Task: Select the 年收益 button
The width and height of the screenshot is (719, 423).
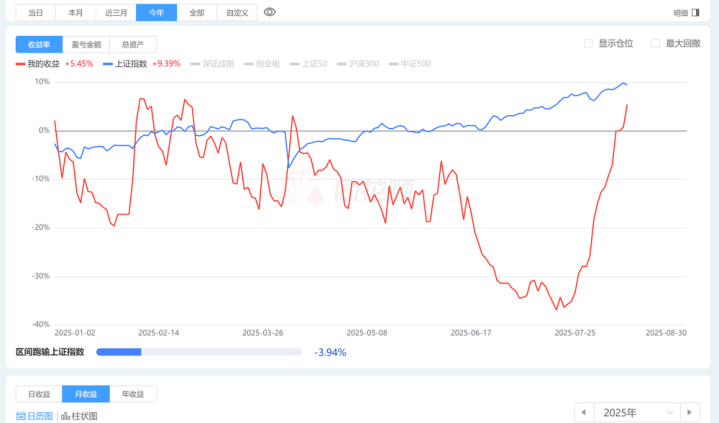Action: coord(131,394)
